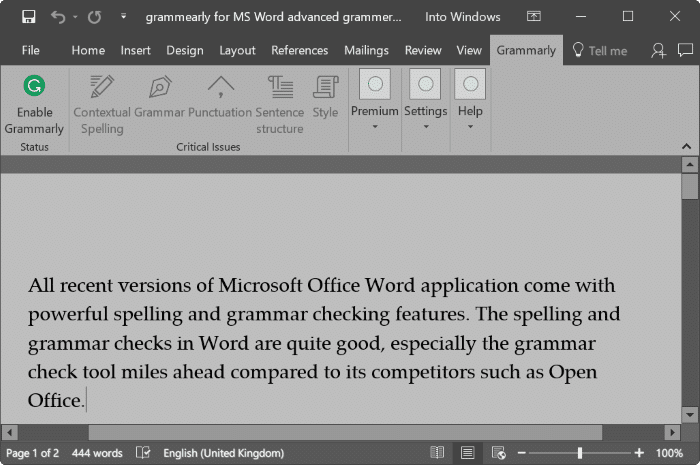Click English (United Kingdom) language indicator
700x465 pixels.
(223, 453)
